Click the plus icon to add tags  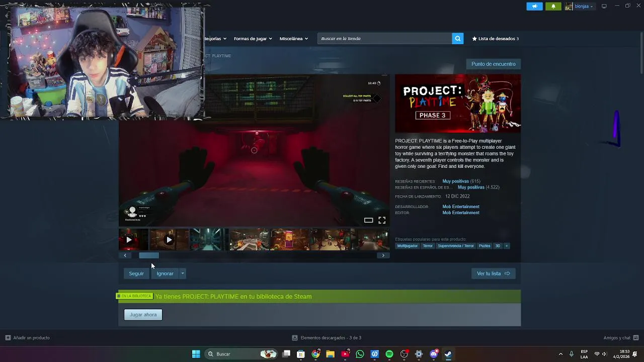tap(507, 246)
